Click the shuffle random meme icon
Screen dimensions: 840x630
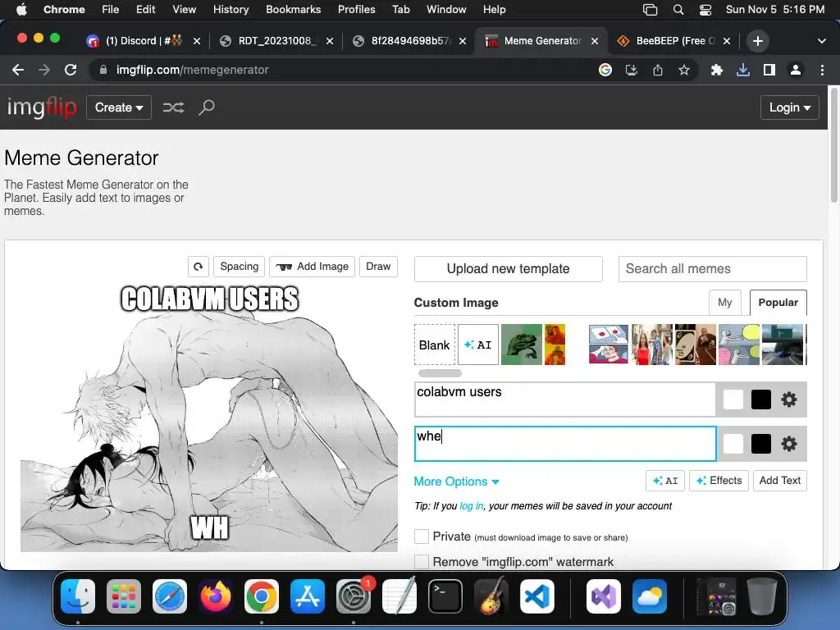pos(173,107)
